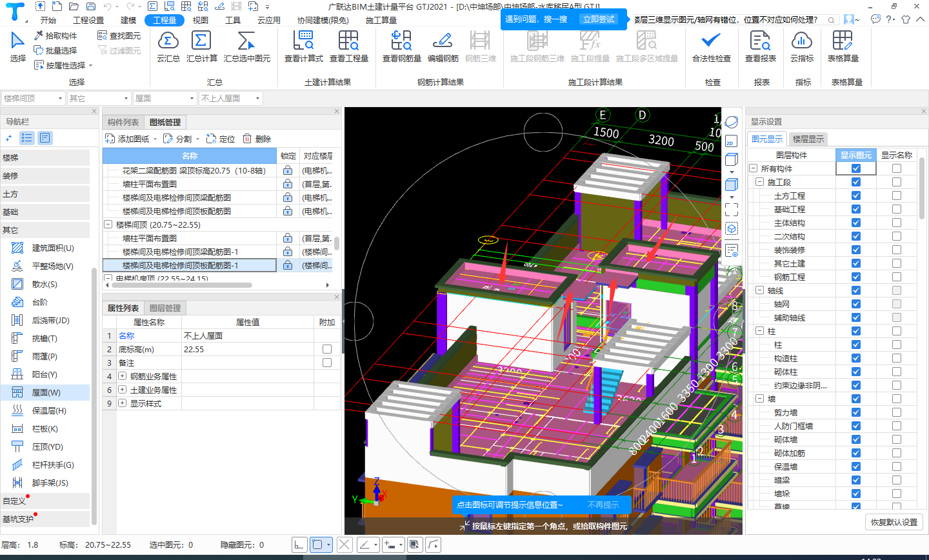Collapse 楼梯间顶 (20.75~22.55) group

pyautogui.click(x=108, y=225)
